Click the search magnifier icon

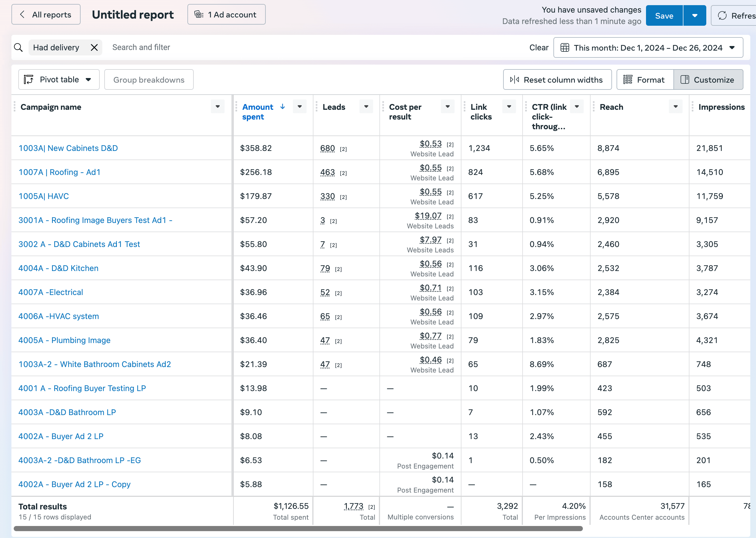(19, 47)
